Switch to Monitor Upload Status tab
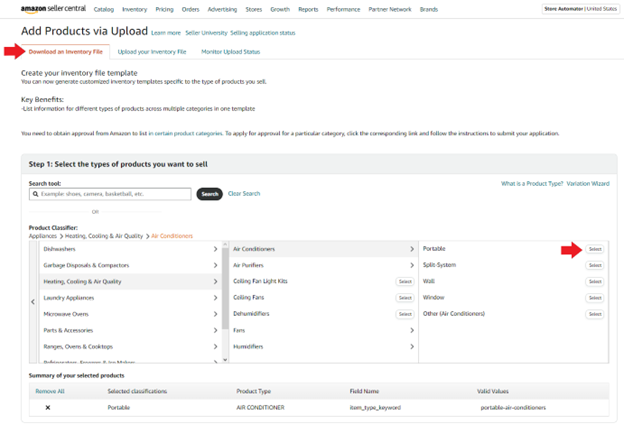Screen dimensions: 624x424 tap(231, 52)
